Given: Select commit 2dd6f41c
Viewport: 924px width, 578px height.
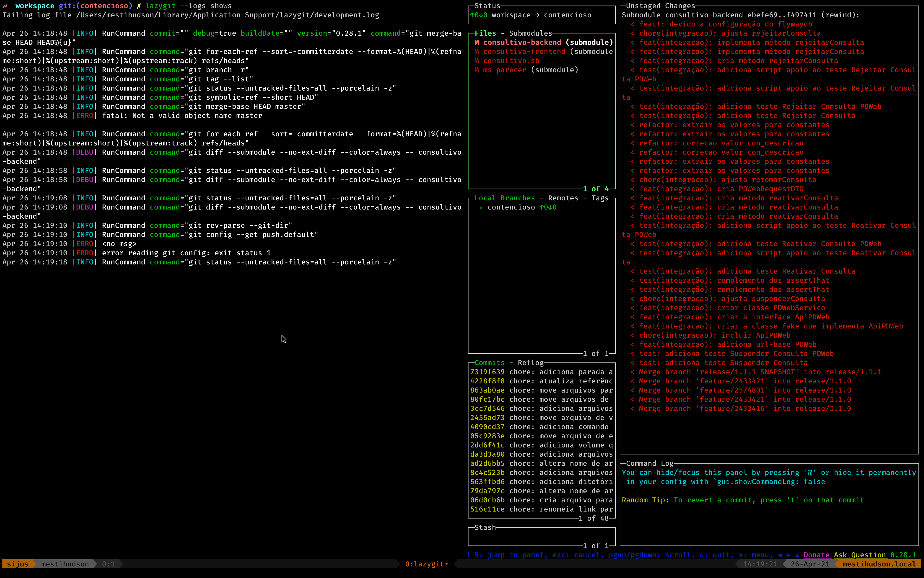Looking at the screenshot, I should click(x=541, y=445).
